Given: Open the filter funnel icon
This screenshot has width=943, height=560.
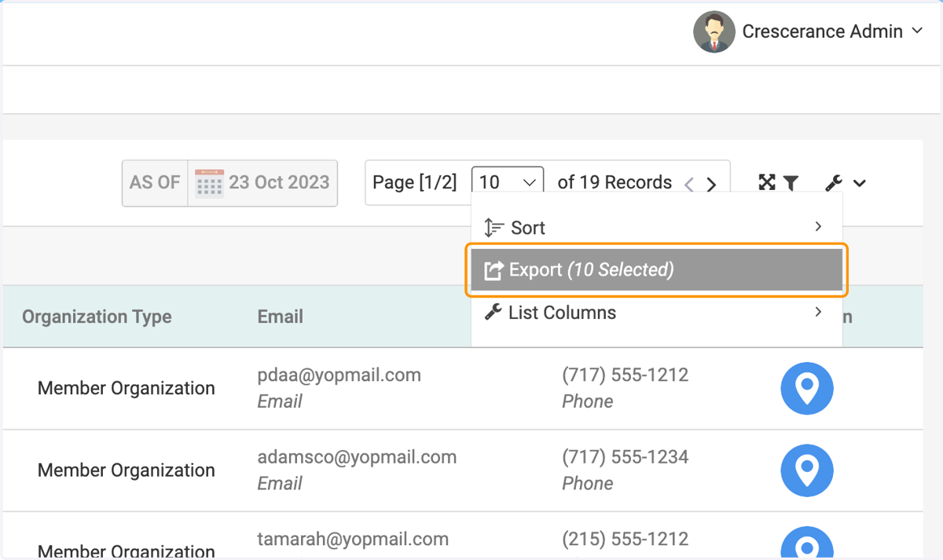Looking at the screenshot, I should click(x=791, y=183).
